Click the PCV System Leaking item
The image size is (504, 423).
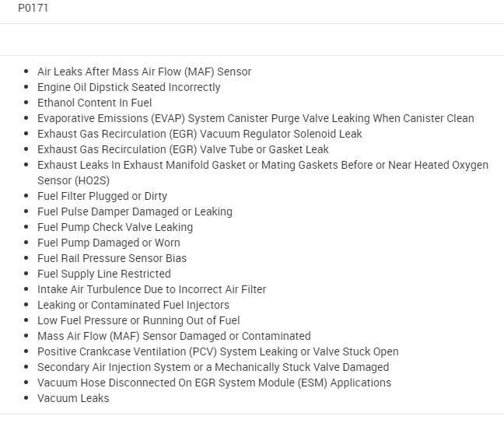(x=218, y=351)
